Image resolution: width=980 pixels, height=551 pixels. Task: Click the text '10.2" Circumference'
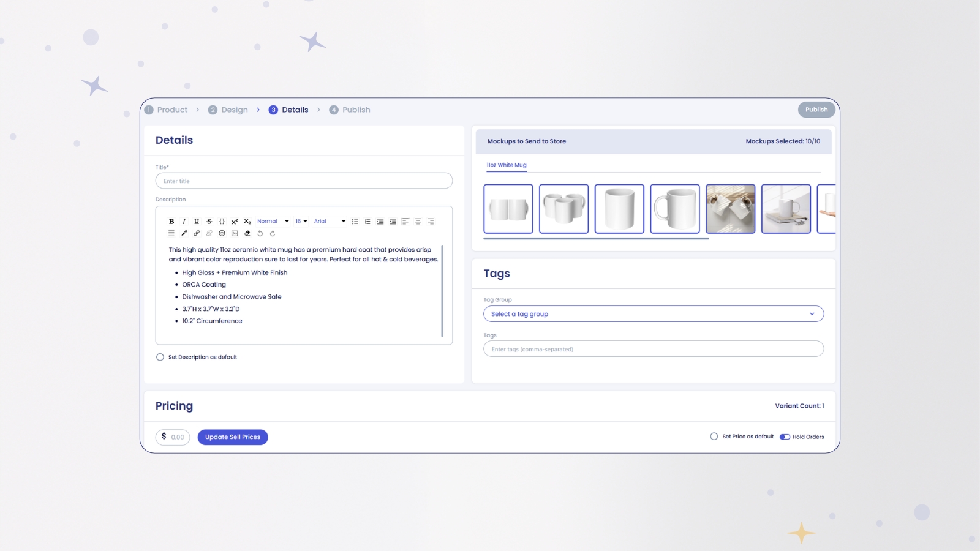pos(212,321)
